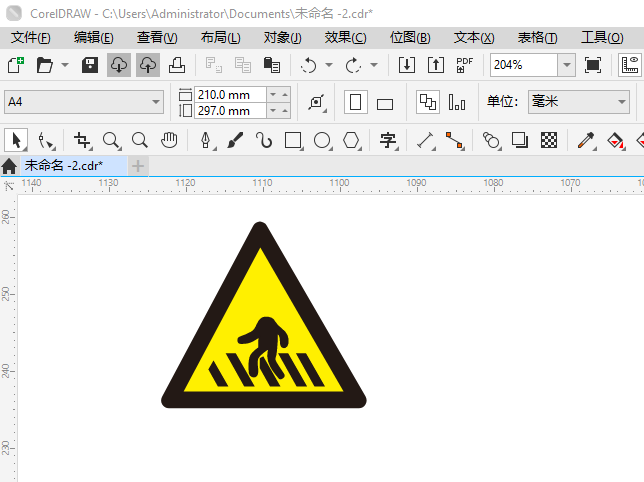
Task: Click the New document icon
Action: pyautogui.click(x=16, y=65)
